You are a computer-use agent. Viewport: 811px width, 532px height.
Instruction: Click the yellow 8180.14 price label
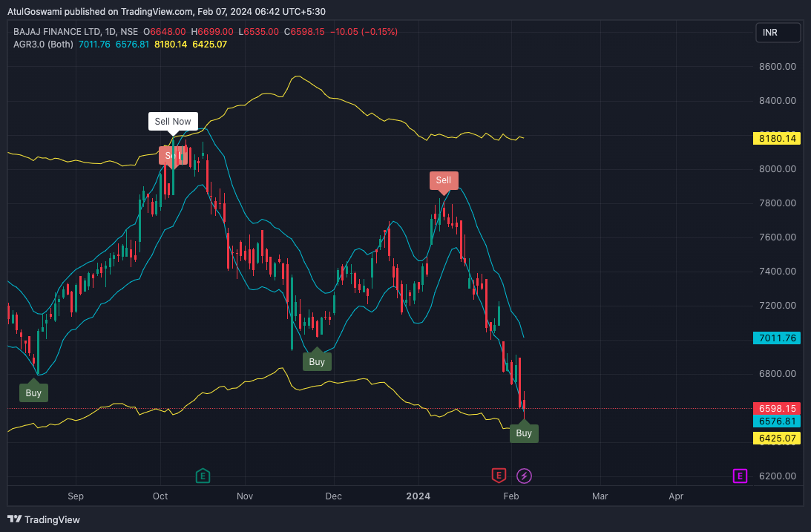point(777,139)
